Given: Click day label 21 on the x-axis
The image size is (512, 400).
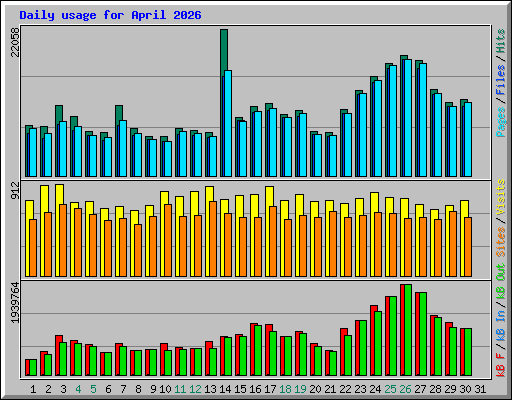Looking at the screenshot, I should tap(330, 389).
